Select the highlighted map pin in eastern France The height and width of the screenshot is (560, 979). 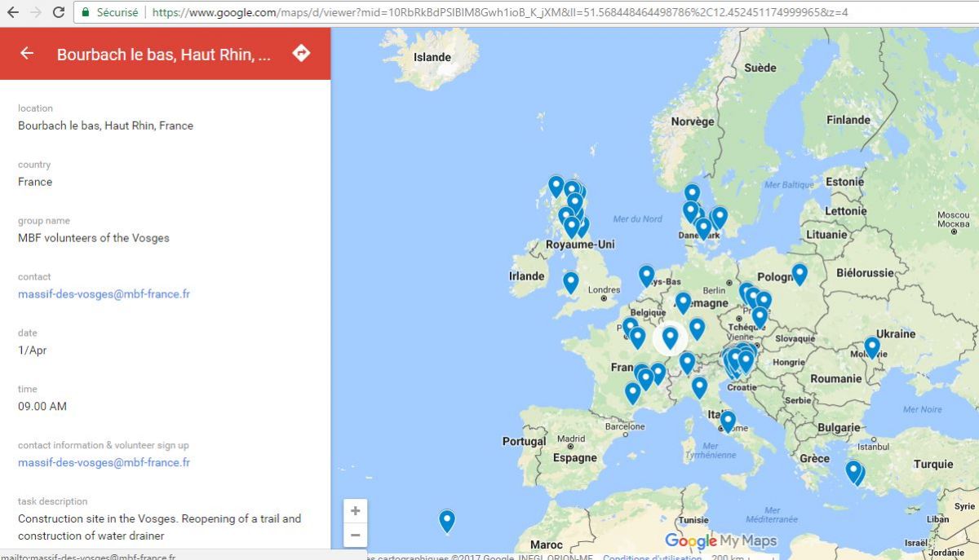[x=670, y=337]
